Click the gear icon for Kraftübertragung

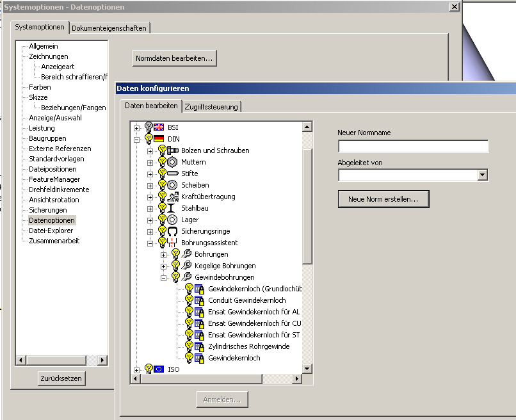pyautogui.click(x=173, y=197)
